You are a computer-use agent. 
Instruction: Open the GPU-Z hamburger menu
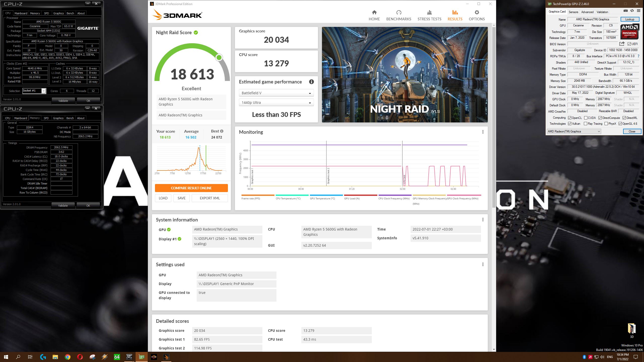coord(638,11)
